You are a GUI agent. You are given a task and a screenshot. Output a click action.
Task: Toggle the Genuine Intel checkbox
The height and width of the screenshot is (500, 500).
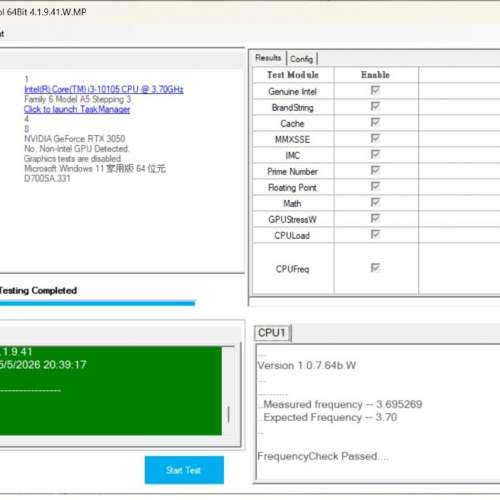tap(375, 90)
